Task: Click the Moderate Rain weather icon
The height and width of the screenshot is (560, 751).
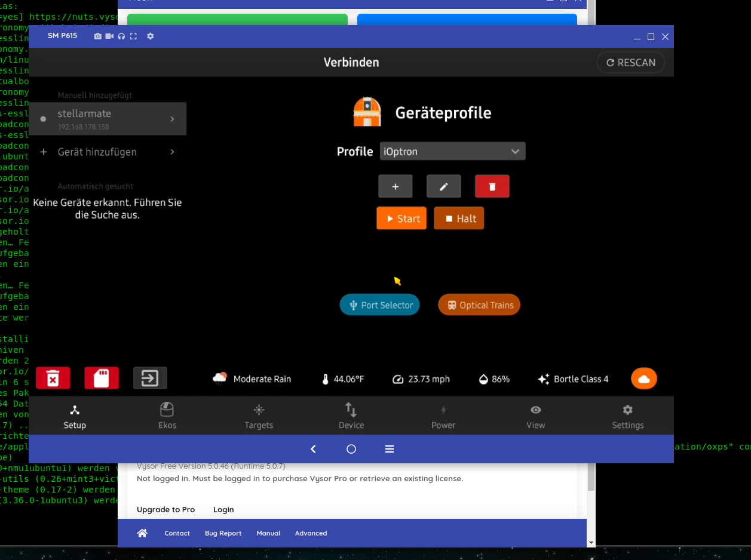Action: pyautogui.click(x=220, y=379)
